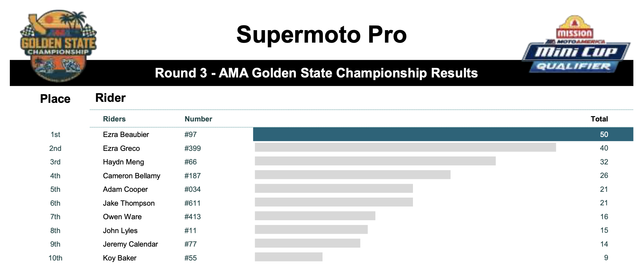Image resolution: width=644 pixels, height=273 pixels.
Task: Click the Riders column header
Action: 114,119
